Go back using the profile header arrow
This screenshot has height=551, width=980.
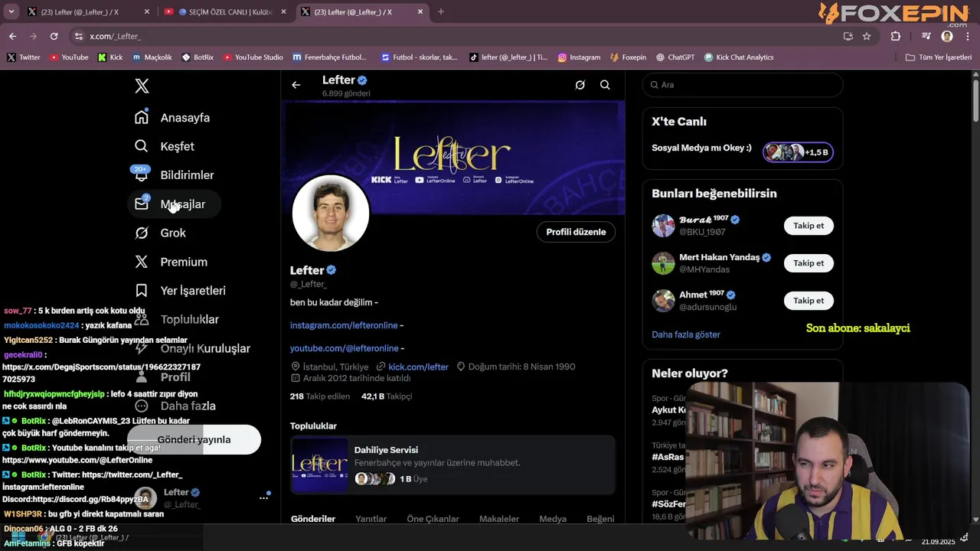(296, 85)
